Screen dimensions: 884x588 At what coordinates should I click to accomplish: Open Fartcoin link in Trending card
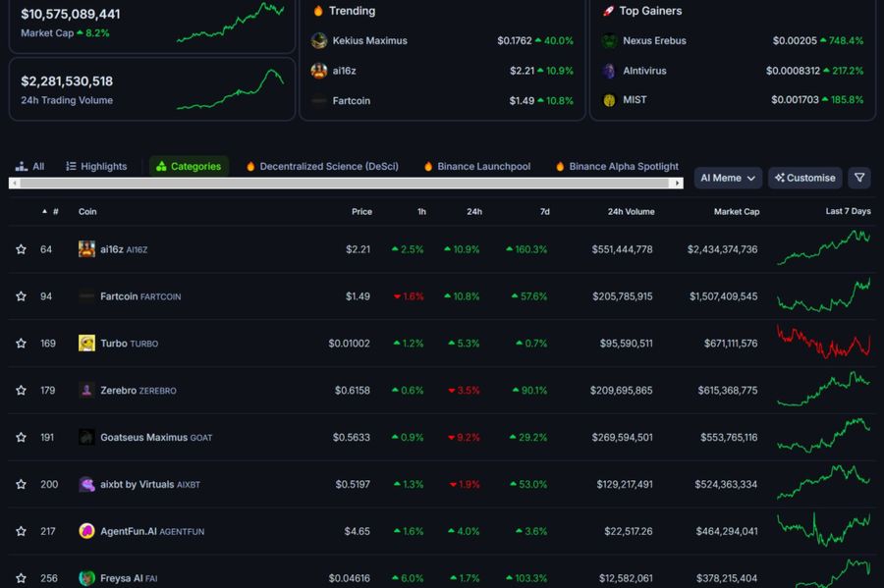[x=352, y=101]
